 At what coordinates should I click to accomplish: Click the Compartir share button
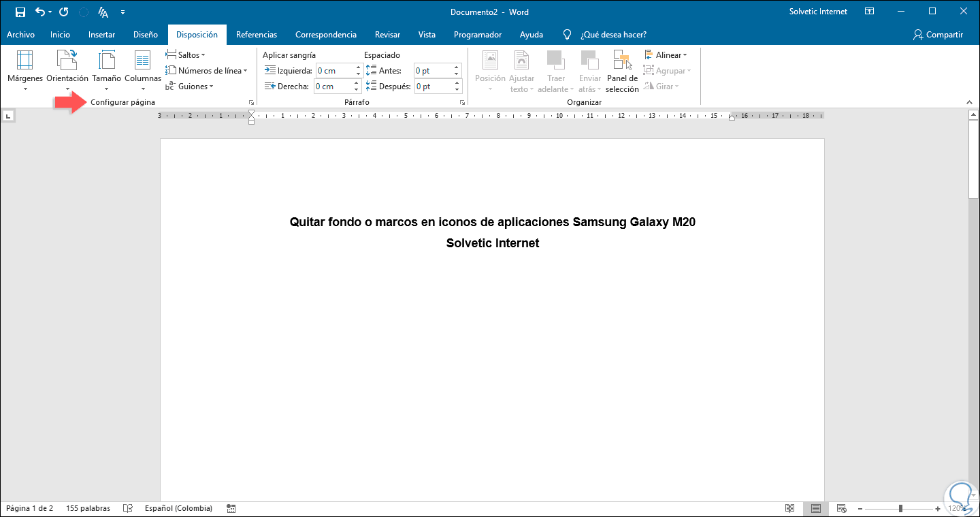[938, 35]
